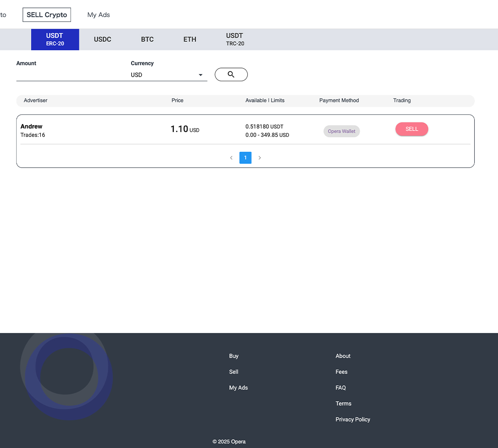This screenshot has width=498, height=448.
Task: Switch to the BTC tab
Action: (x=147, y=39)
